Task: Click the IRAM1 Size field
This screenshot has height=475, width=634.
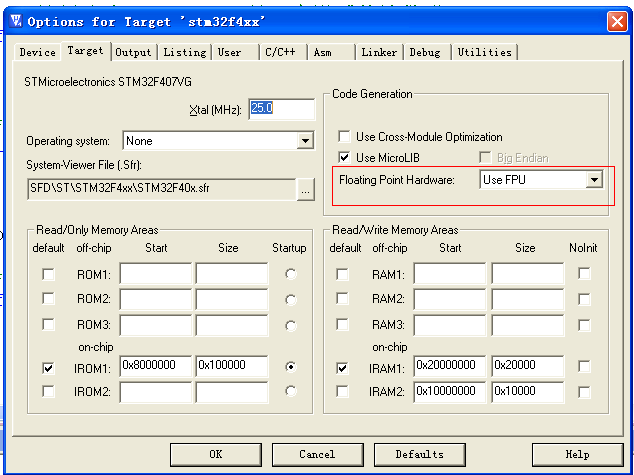Action: [527, 366]
